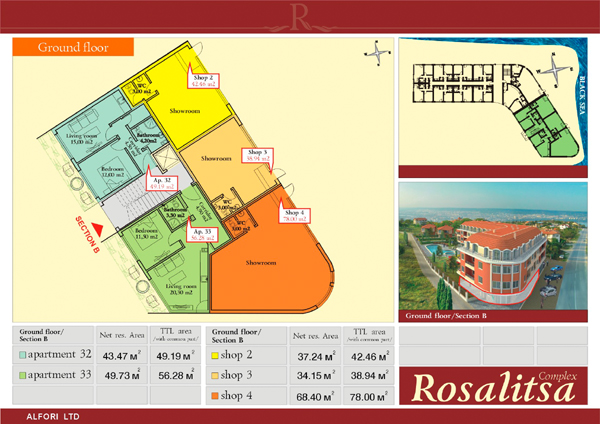The width and height of the screenshot is (600, 424).
Task: Click the shop 4 total area 78.00 m²
Action: (x=369, y=396)
